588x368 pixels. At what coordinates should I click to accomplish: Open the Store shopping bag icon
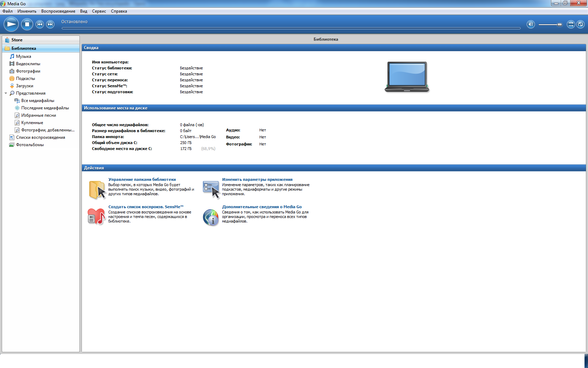[x=7, y=40]
